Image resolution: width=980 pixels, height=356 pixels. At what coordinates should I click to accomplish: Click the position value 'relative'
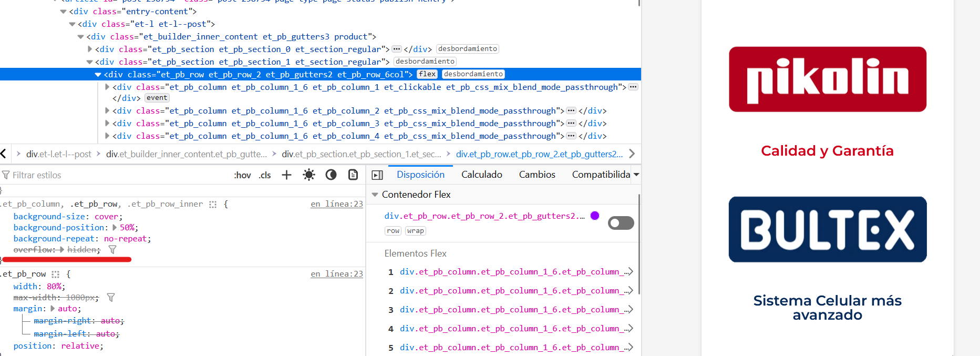coord(80,346)
